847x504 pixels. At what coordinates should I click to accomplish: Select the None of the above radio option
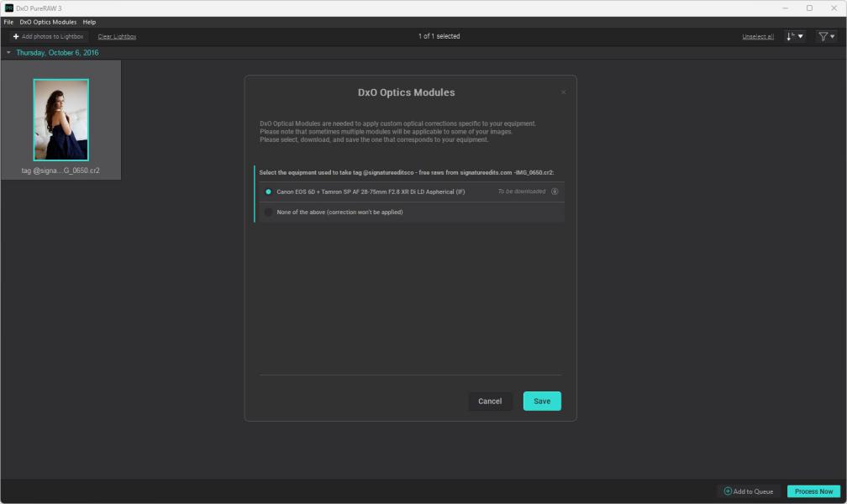coord(269,213)
